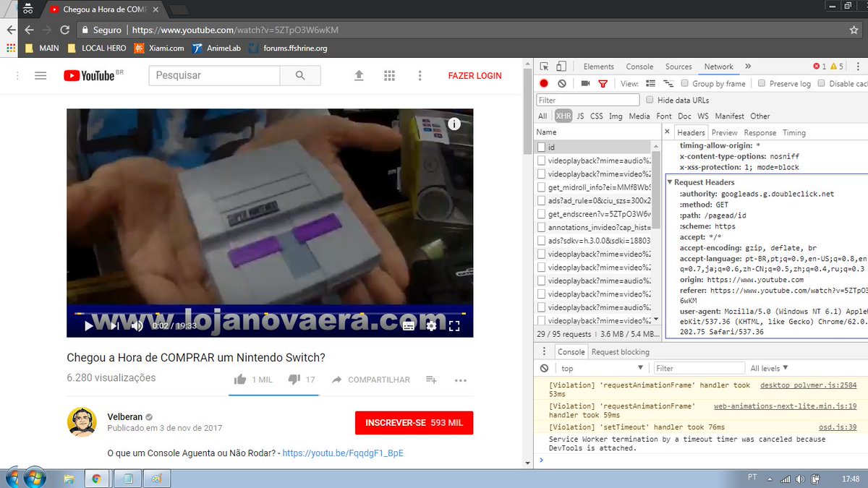This screenshot has height=488, width=868.
Task: Open the video player settings gear
Action: coord(431,326)
